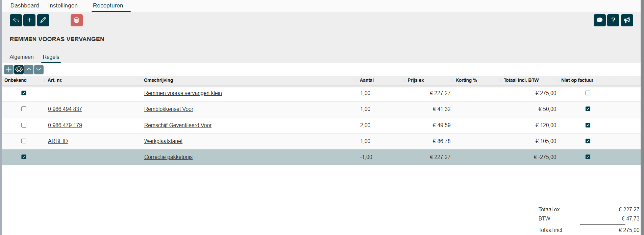
Task: Go to the Dashboard menu item
Action: pos(25,5)
